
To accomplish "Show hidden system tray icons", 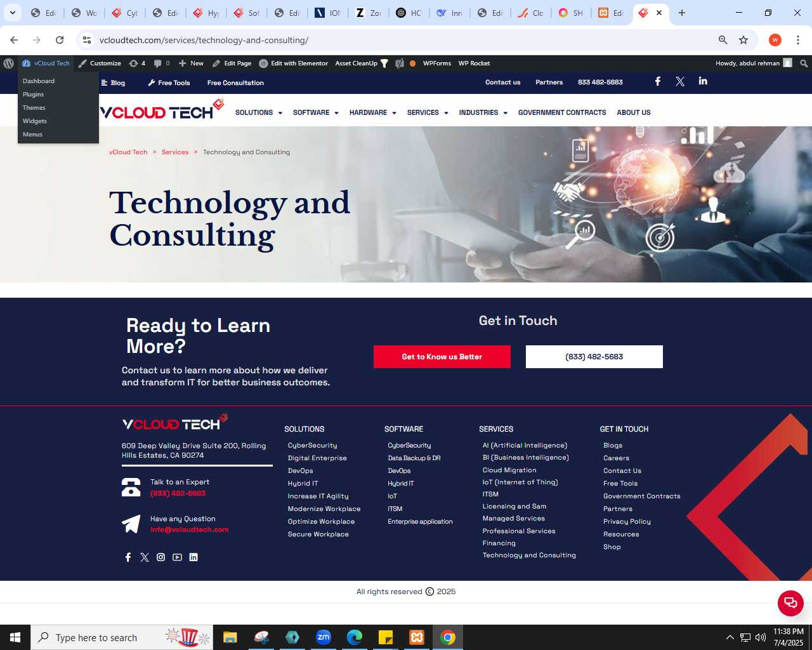I will click(730, 637).
